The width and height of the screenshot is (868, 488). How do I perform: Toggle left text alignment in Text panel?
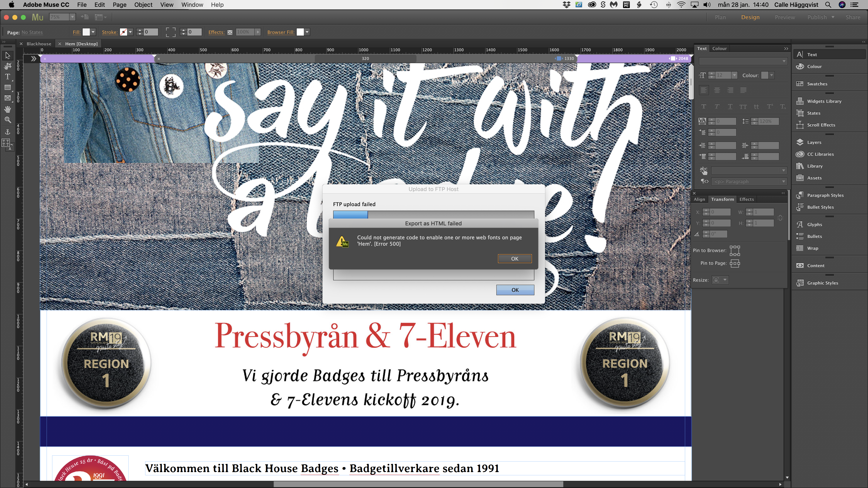pyautogui.click(x=704, y=90)
